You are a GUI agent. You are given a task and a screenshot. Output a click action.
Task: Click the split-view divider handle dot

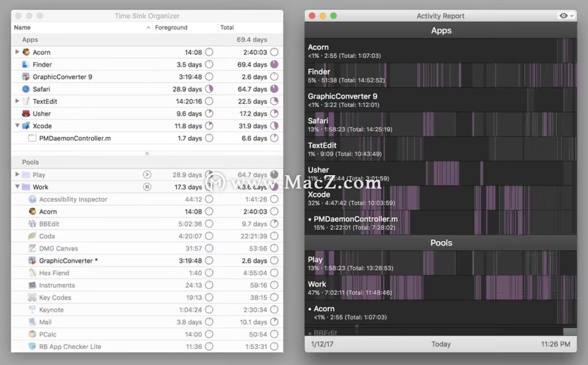pos(147,154)
